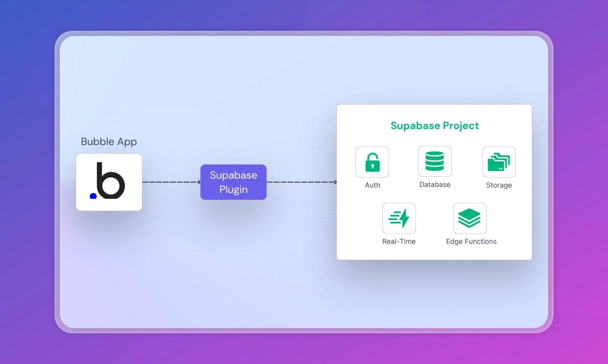Select the Auth padlock icon
This screenshot has height=364, width=608.
click(372, 162)
